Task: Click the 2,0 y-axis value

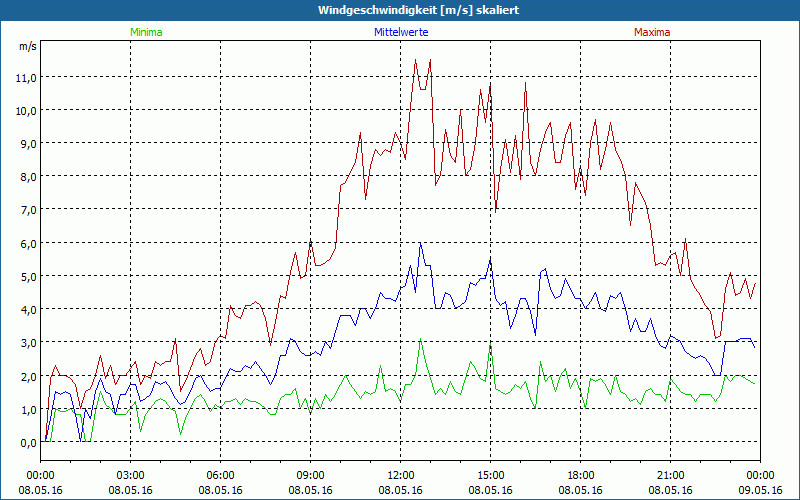Action: coord(29,377)
